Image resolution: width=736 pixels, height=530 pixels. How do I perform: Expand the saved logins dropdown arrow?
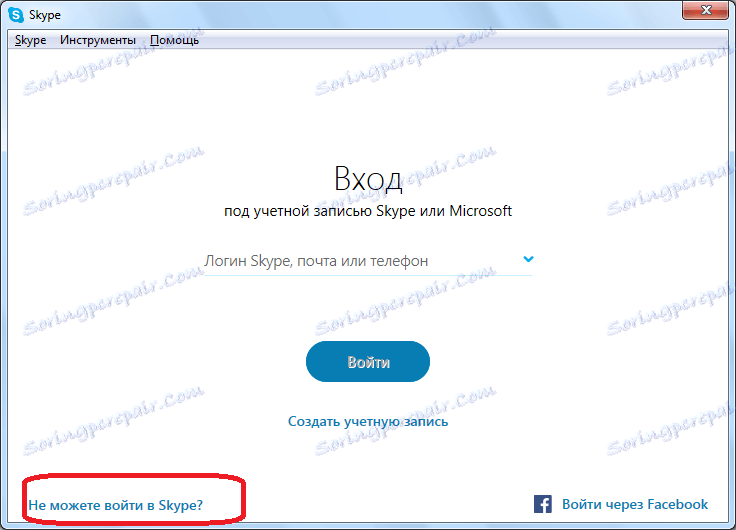click(528, 259)
